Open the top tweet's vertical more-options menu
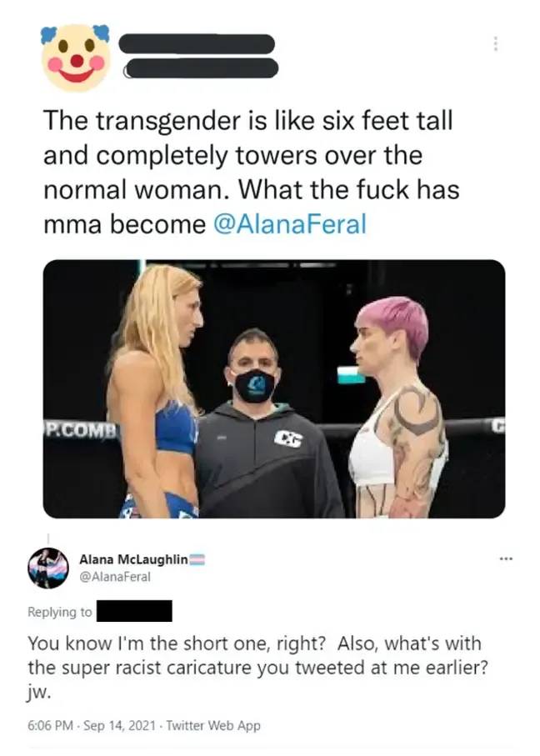Screen dimensions: 540x756 click(495, 44)
